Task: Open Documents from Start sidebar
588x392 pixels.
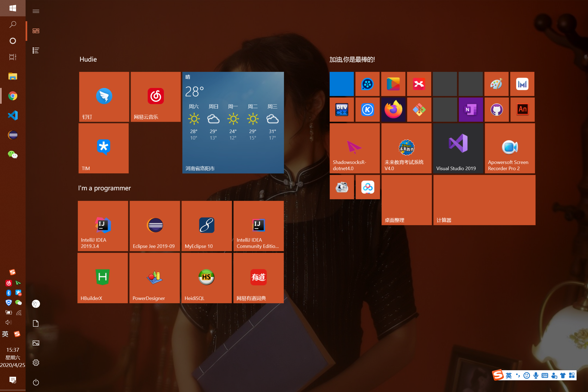Action: click(x=36, y=323)
